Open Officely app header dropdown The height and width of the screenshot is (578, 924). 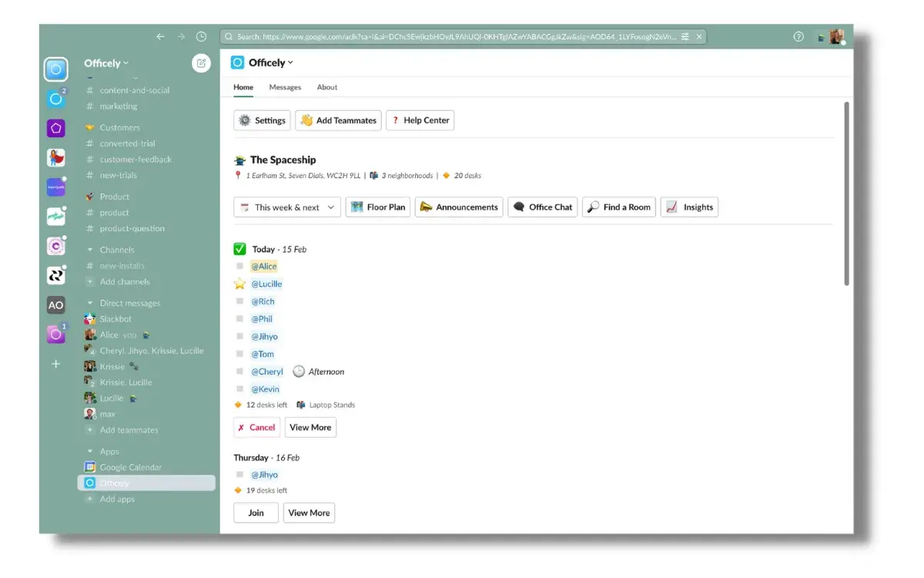point(269,63)
